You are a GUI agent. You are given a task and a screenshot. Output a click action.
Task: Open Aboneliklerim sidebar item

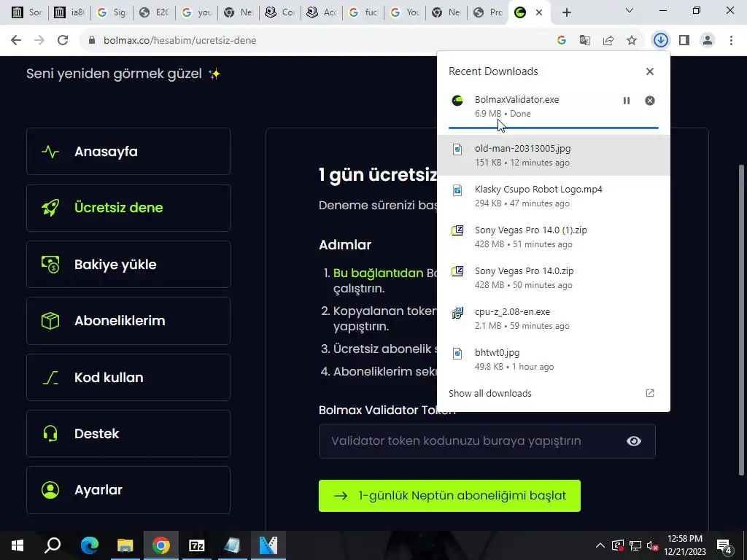coord(128,321)
